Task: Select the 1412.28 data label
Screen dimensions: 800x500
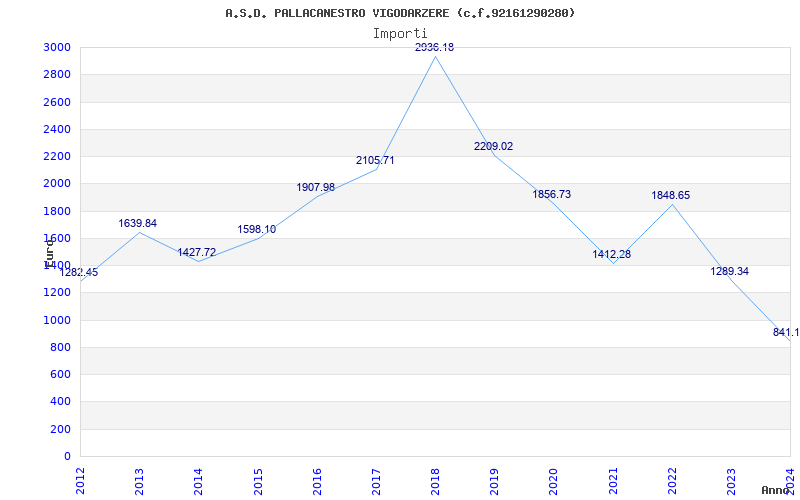Action: point(612,254)
